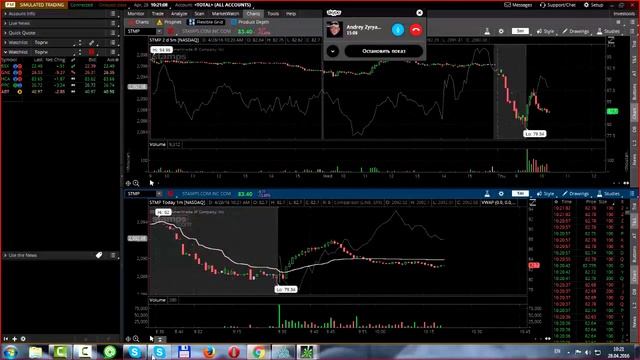Open the MarketWatch tab
640x360 pixels.
pyautogui.click(x=225, y=13)
